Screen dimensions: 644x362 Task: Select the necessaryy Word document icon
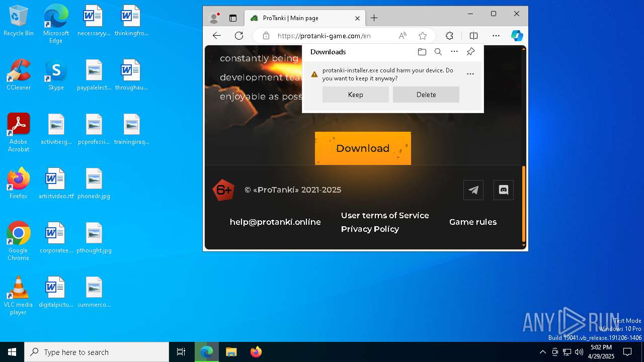[x=94, y=21]
